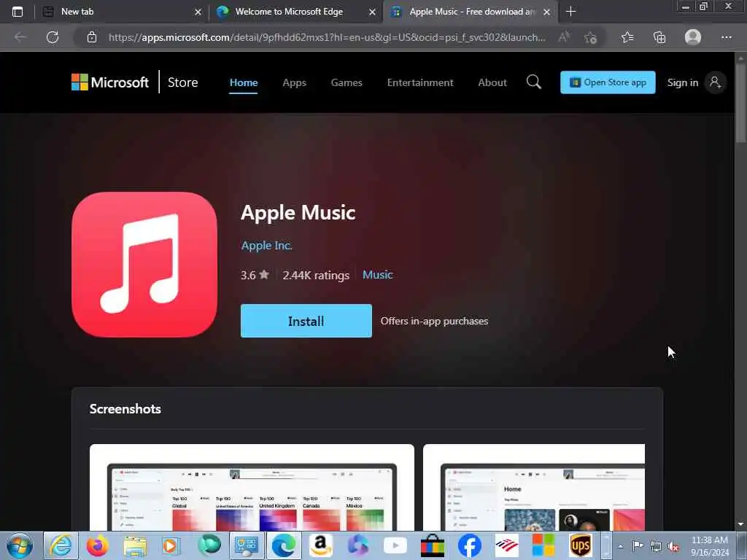Open the Store search magnifier icon

point(533,82)
